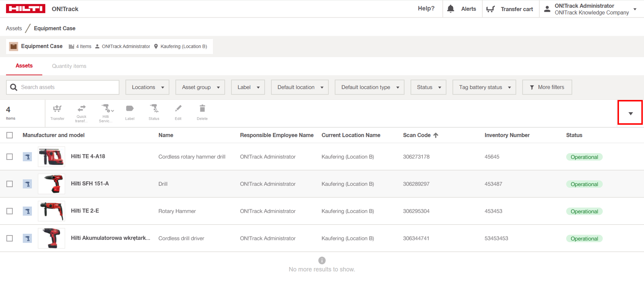Image resolution: width=644 pixels, height=281 pixels.
Task: Click the Search assets input field
Action: 63,87
